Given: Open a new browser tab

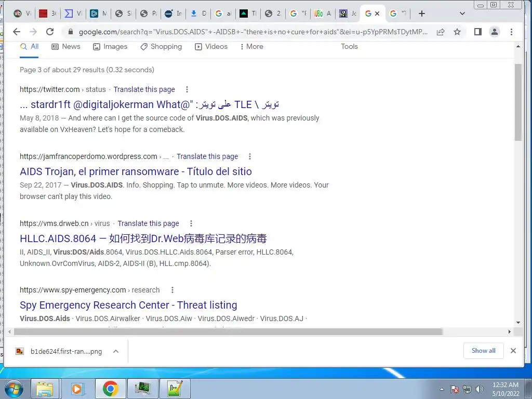Looking at the screenshot, I should [422, 14].
